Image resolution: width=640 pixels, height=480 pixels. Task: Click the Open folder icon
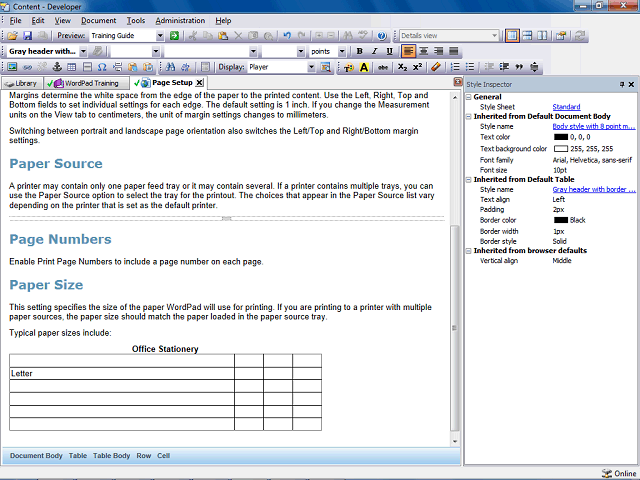point(12,36)
